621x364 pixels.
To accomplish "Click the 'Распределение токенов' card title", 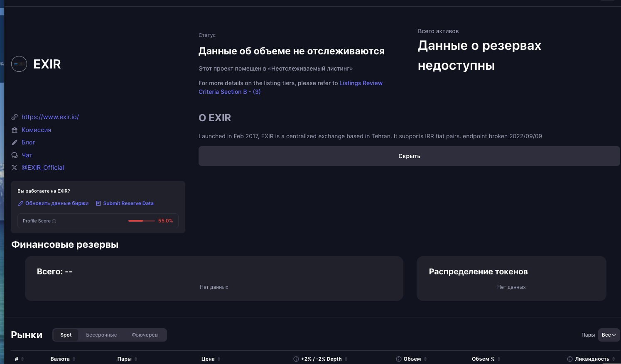I will coord(478,271).
